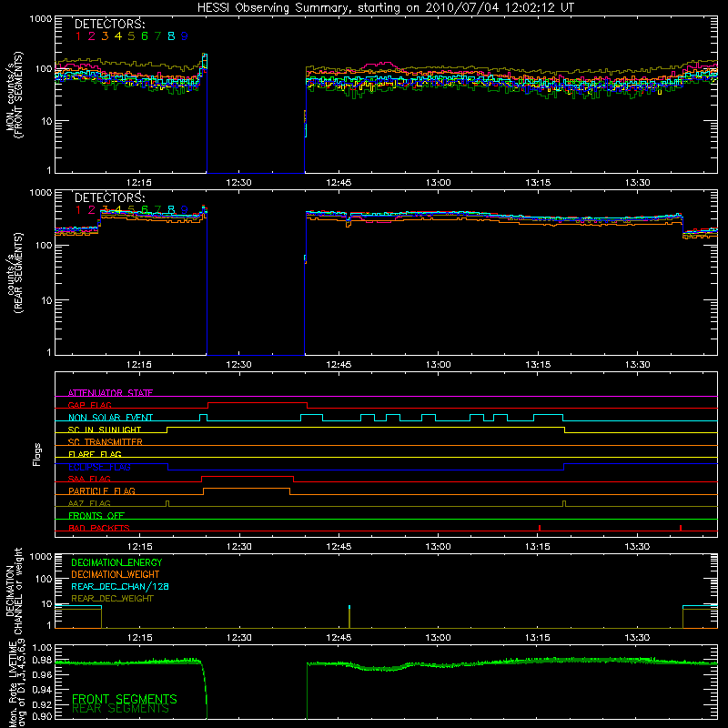728x728 pixels.
Task: Click the HESSI Observing Summary title text
Action: [x=386, y=8]
